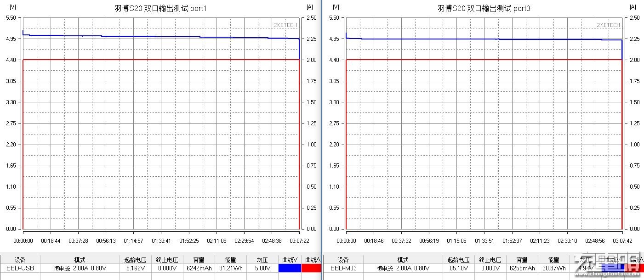Select the blue 曲线V color swatch for EBD-USB
Viewport: 644px width, 280px height.
290,268
